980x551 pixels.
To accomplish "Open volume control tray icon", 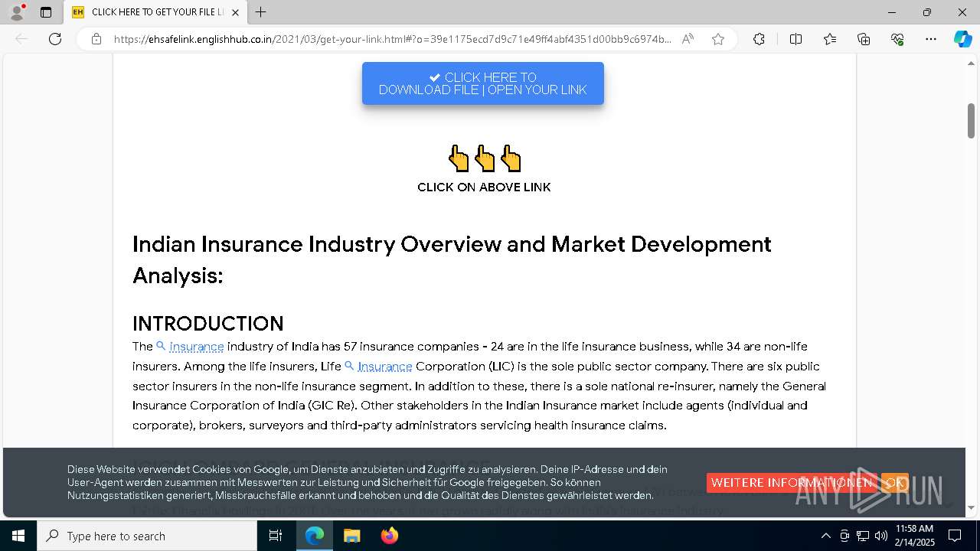I will click(881, 536).
